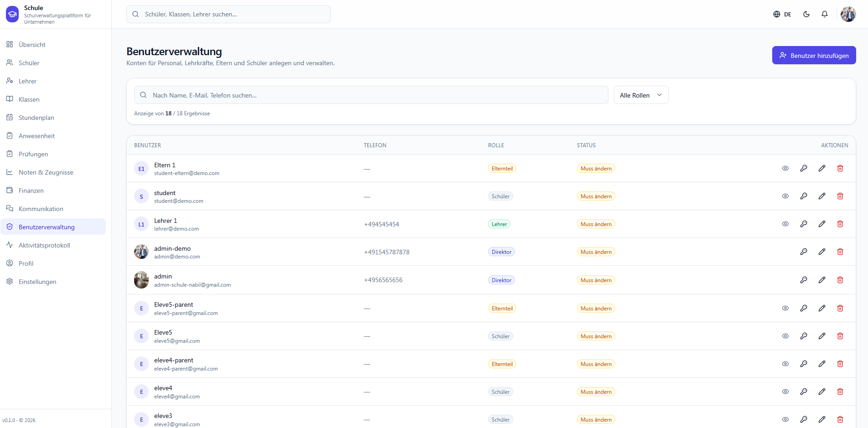Open the DE language selector
The height and width of the screenshot is (428, 868).
click(x=782, y=14)
